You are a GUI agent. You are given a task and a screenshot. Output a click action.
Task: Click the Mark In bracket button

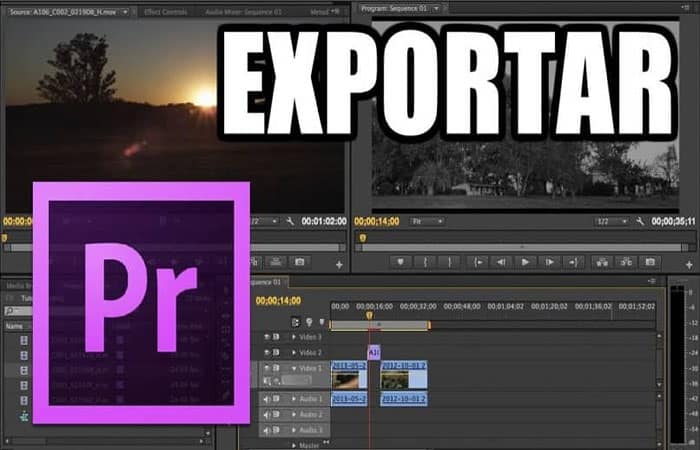(x=425, y=262)
